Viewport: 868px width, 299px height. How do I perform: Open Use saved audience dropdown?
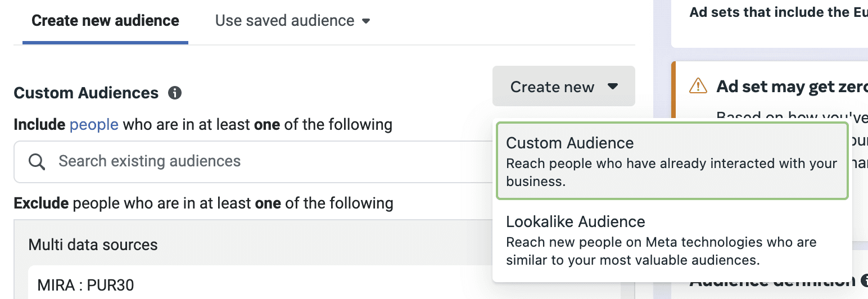point(293,21)
